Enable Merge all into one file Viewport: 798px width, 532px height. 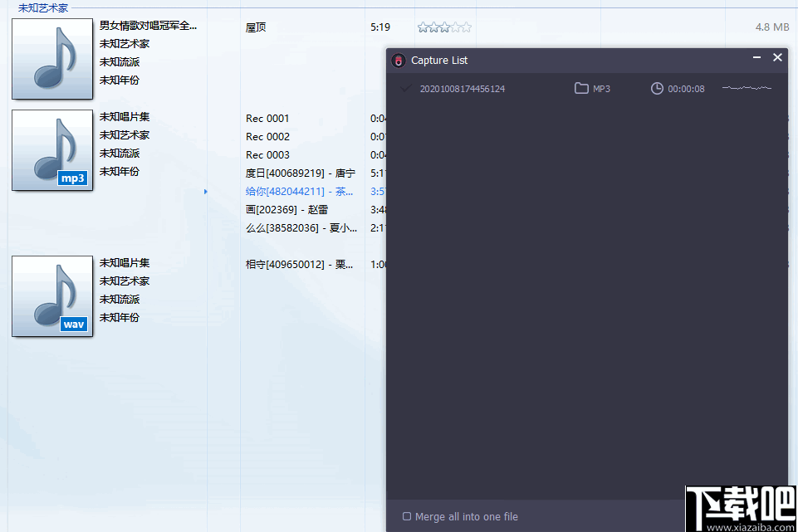[407, 515]
